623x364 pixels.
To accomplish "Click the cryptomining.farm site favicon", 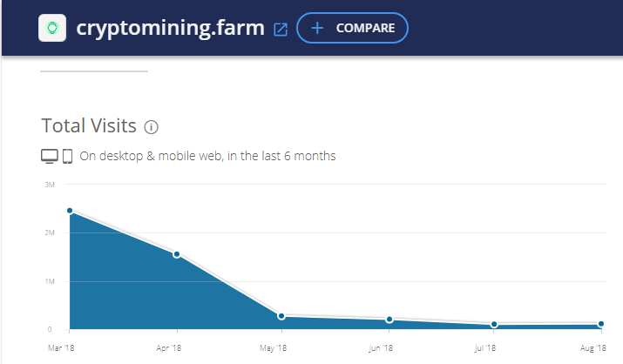I will 53,28.
